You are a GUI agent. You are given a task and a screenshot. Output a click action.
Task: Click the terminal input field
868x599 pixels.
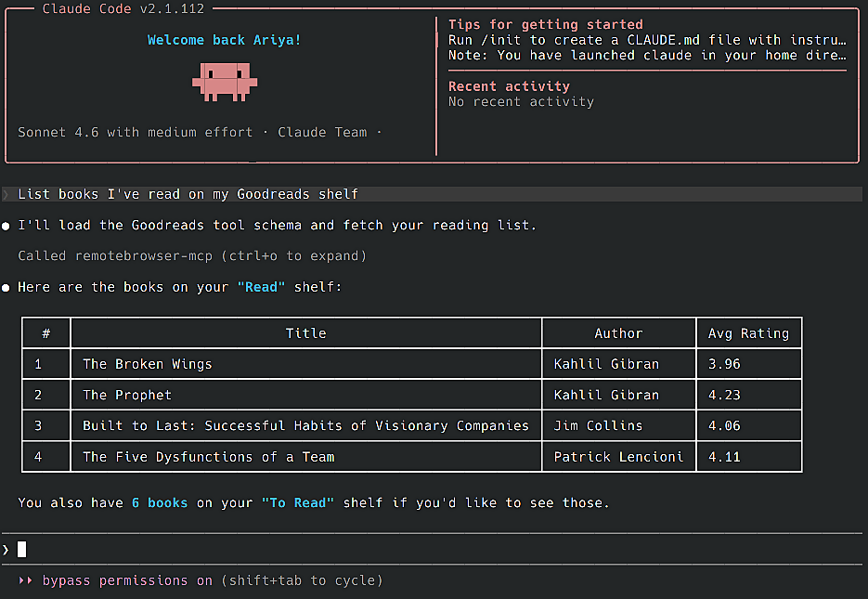[x=279, y=549]
